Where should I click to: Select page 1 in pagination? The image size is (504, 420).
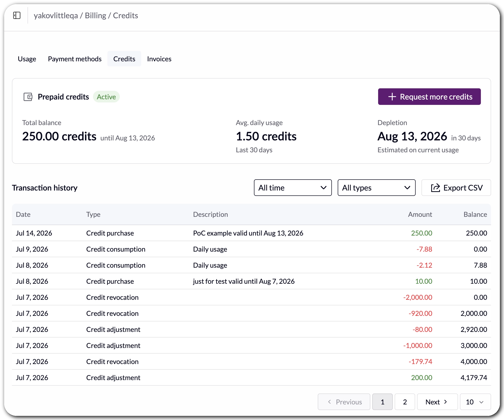[x=382, y=402]
